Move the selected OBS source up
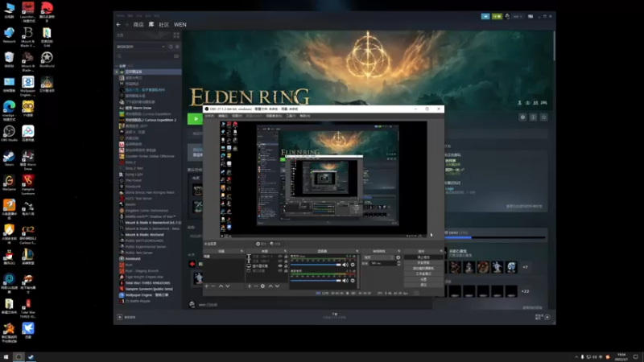Image resolution: width=644 pixels, height=362 pixels. [270, 286]
